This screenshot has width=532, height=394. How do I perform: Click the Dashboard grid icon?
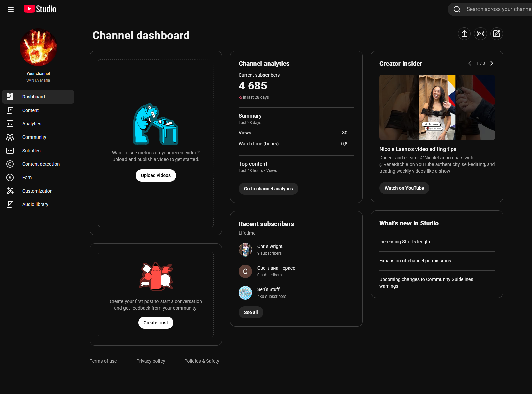coord(10,97)
